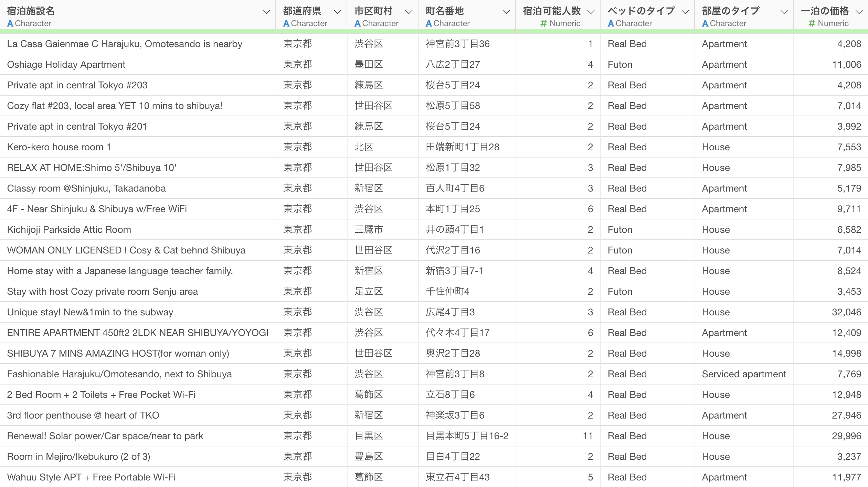868x487 pixels.
Task: Click the address cell 東立石4丁目43
Action: coord(467,477)
